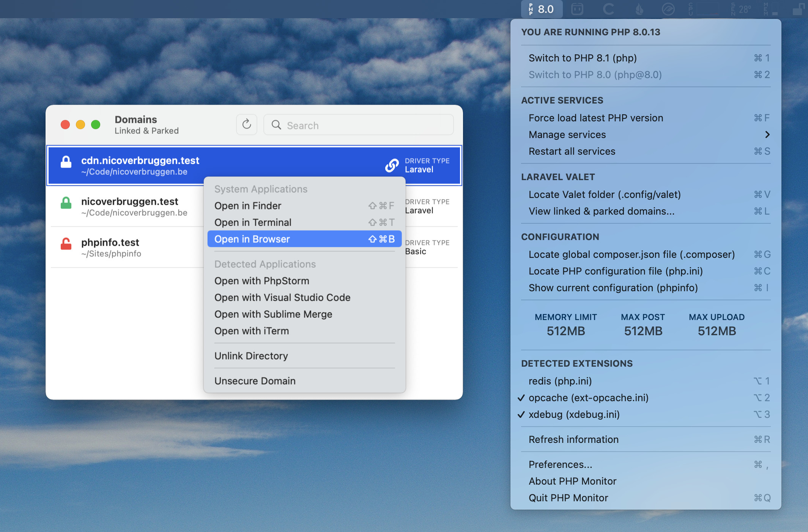Choose Open with PhpStorm
This screenshot has width=808, height=532.
pyautogui.click(x=304, y=281)
